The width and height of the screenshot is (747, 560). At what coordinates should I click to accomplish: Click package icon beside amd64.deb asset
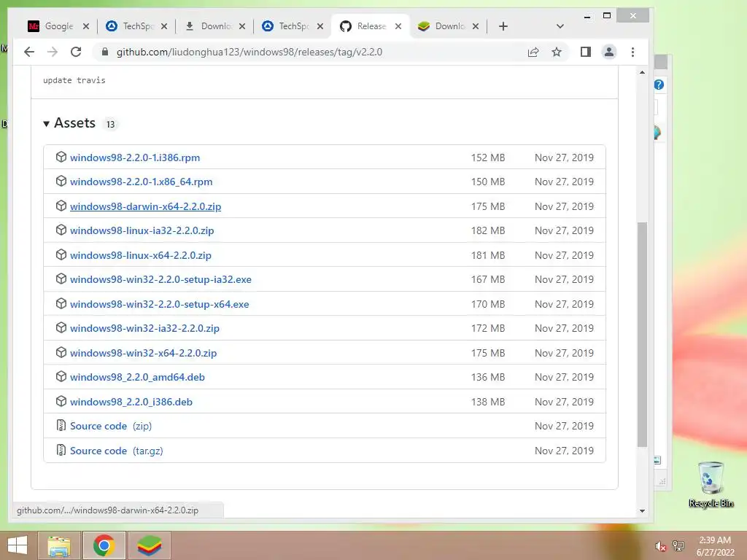tap(61, 376)
